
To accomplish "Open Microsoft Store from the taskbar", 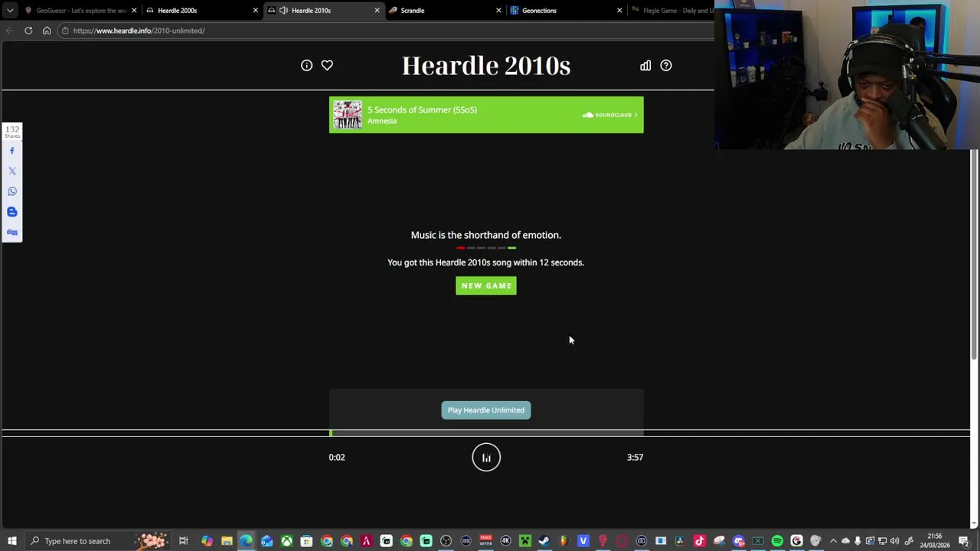I will 306,541.
